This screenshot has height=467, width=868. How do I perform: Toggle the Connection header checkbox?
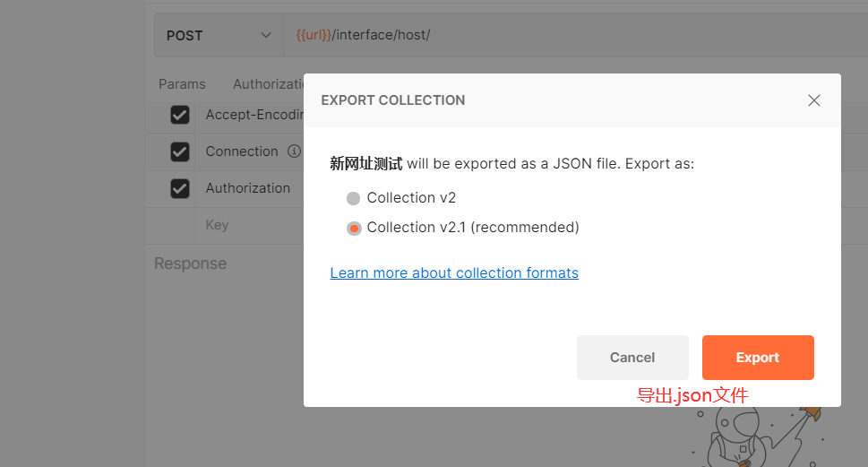pos(180,151)
